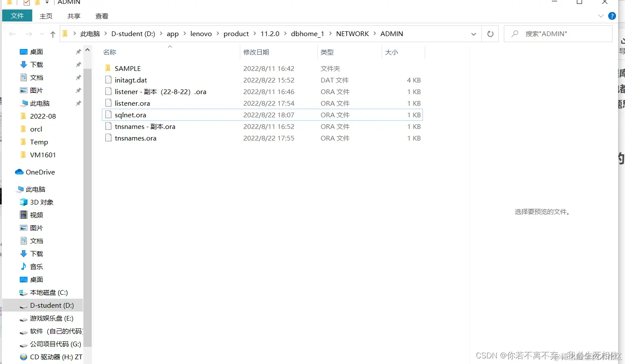Screen dimensions: 625x364
Task: Expand the chevron after NETWORK breadcrumb
Action: [x=375, y=34]
